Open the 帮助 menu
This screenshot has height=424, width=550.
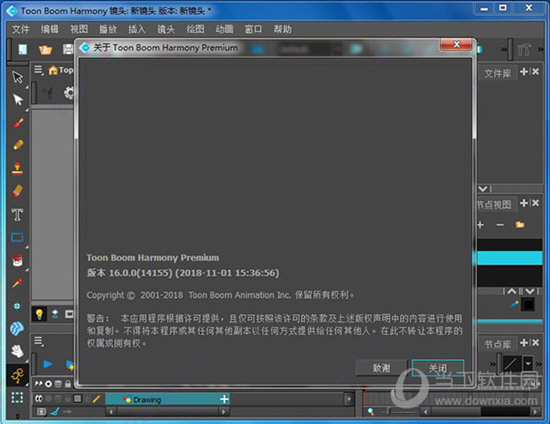pos(282,29)
